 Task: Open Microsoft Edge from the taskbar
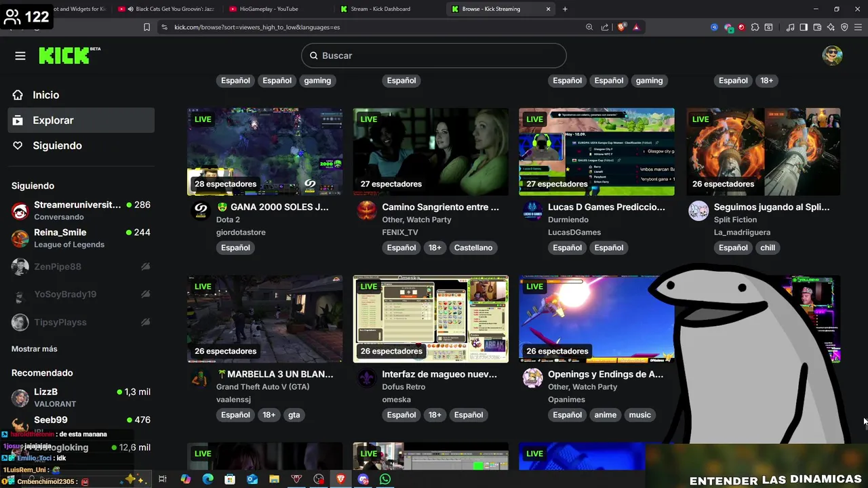coord(208,479)
